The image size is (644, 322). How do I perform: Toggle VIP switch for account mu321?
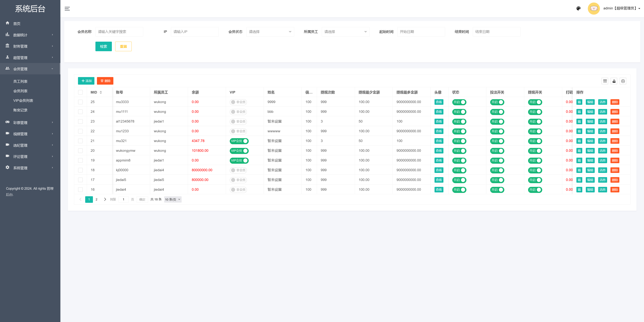[239, 141]
